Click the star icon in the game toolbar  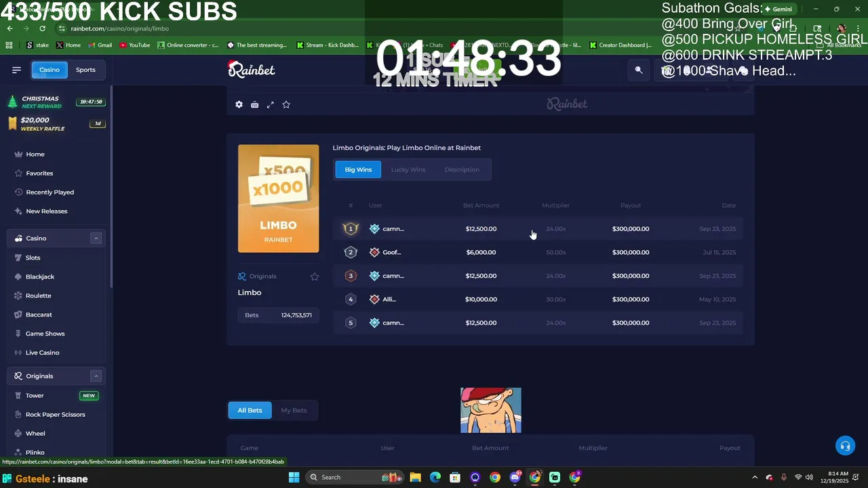286,104
